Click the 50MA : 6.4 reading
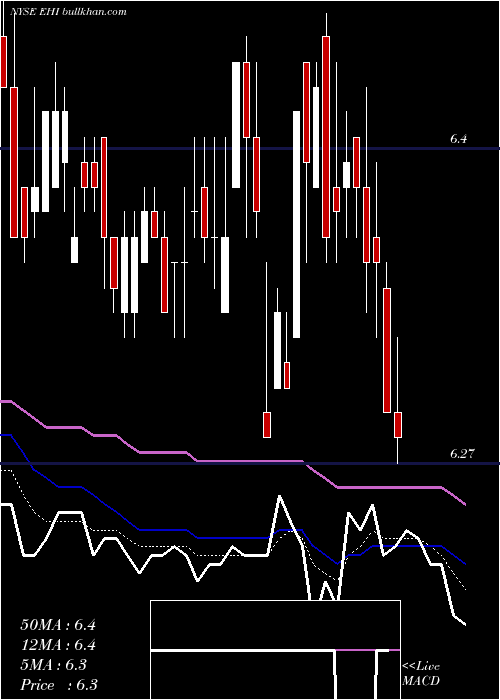Screen dimensions: 500x700 (58, 625)
